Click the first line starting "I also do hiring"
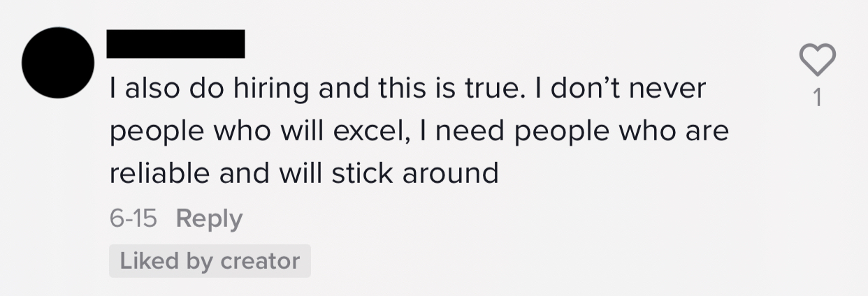 pyautogui.click(x=408, y=90)
